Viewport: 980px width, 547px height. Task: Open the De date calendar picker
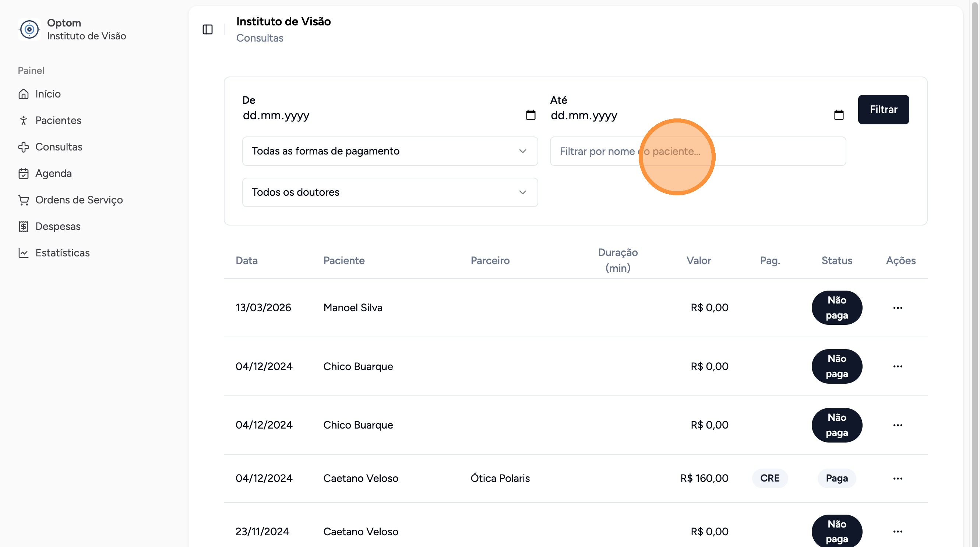click(530, 115)
